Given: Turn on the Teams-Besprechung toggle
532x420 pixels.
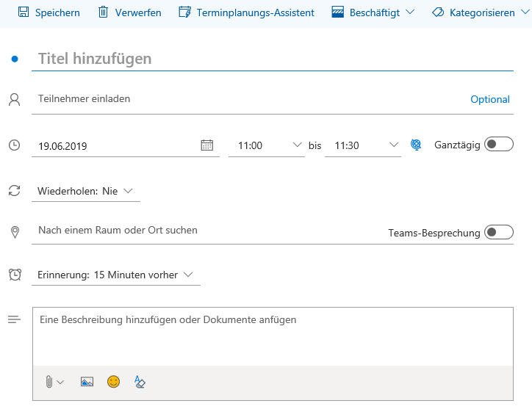Looking at the screenshot, I should point(498,233).
